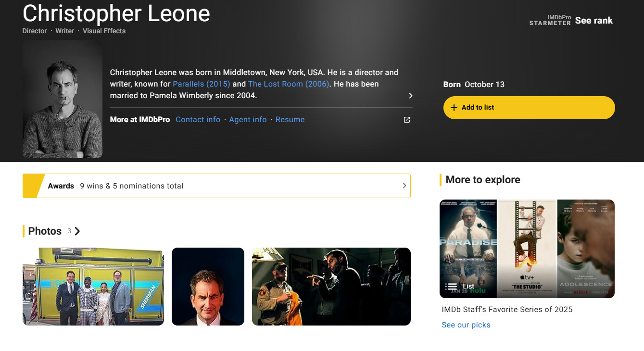
Task: Open Christopher Leone's profile photo
Action: coord(63,99)
